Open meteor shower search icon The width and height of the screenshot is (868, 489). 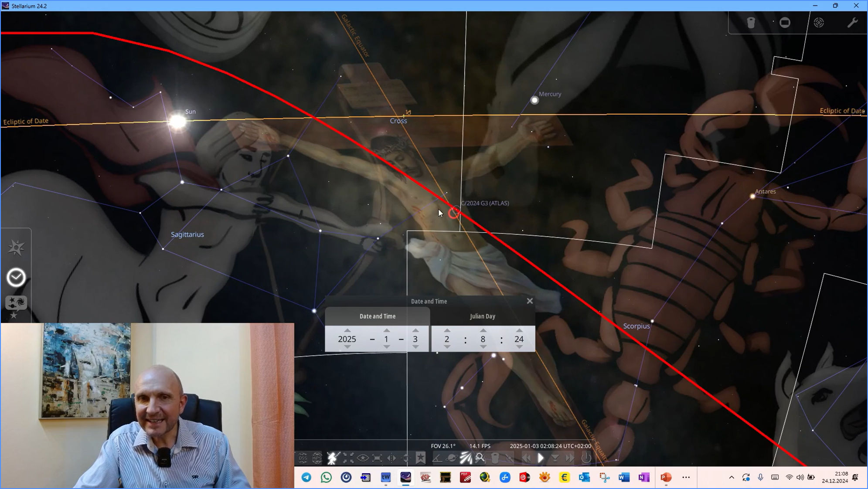pyautogui.click(x=480, y=458)
